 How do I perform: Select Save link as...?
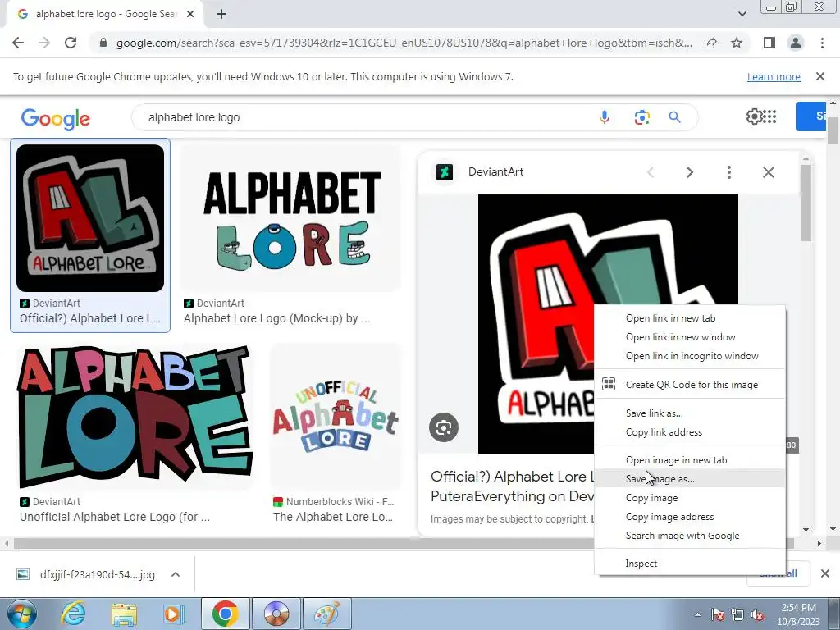point(690,413)
